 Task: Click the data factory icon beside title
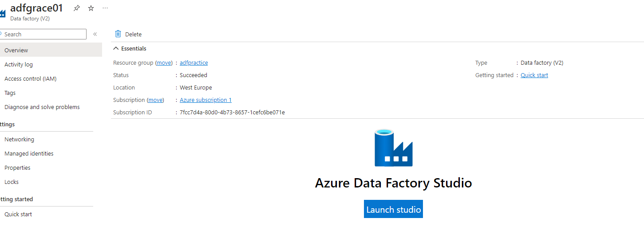click(3, 12)
